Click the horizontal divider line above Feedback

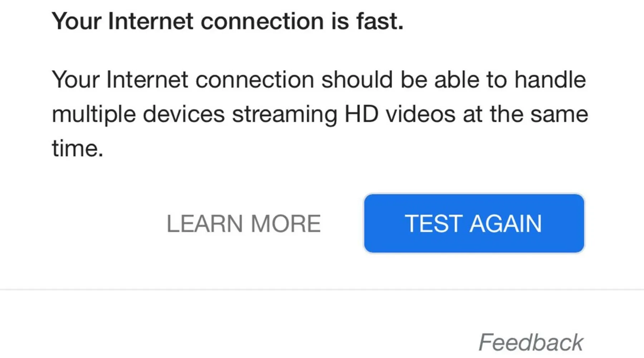coord(322,289)
